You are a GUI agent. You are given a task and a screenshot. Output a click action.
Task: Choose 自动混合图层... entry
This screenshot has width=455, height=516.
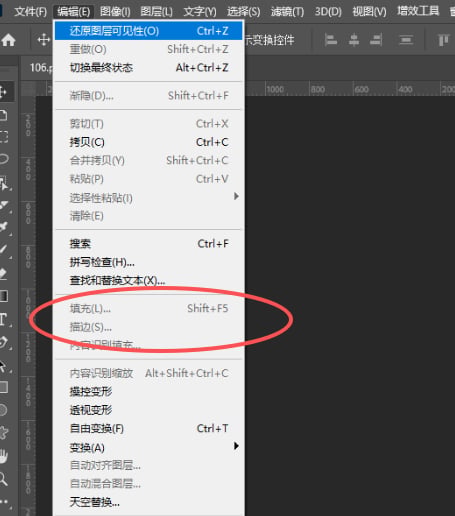149,483
